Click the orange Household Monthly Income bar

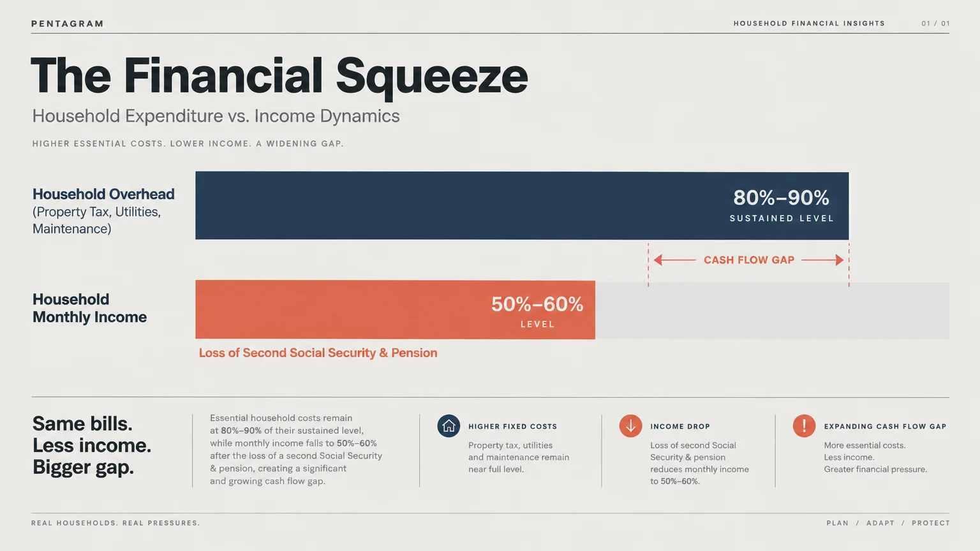(x=395, y=309)
